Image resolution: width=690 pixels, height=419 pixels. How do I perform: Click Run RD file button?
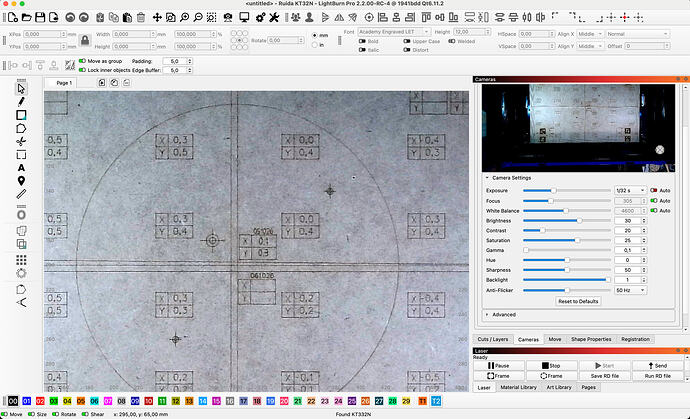tap(657, 376)
